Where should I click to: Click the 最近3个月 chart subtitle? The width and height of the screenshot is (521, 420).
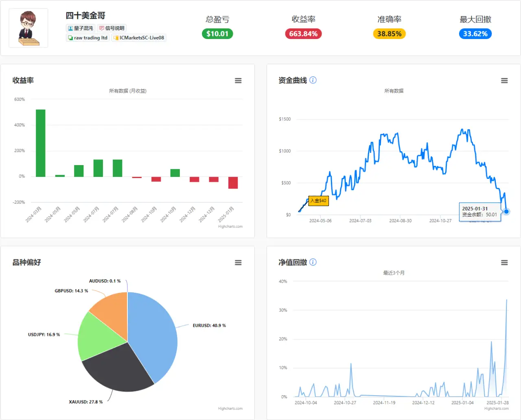click(394, 273)
